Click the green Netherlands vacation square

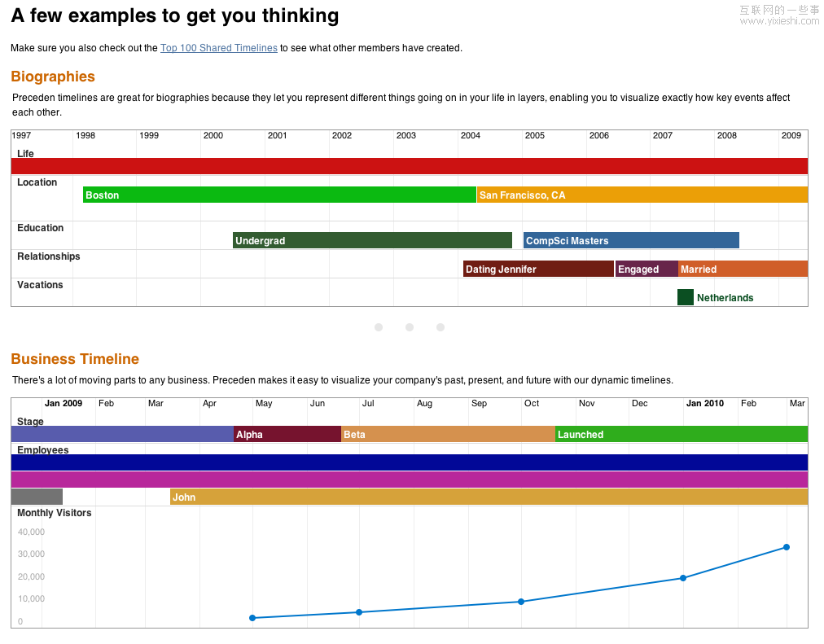[686, 297]
